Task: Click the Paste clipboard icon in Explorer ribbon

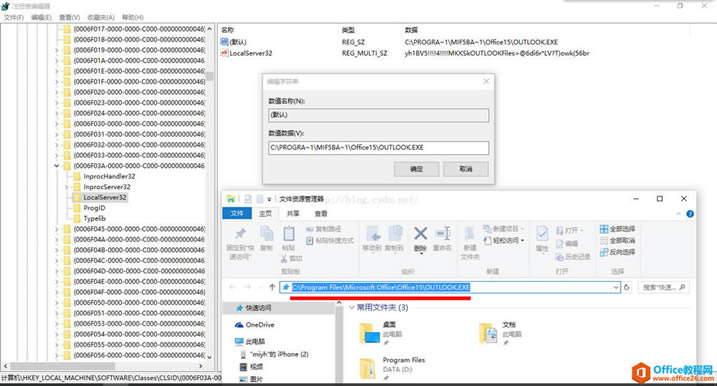Action: (x=289, y=233)
